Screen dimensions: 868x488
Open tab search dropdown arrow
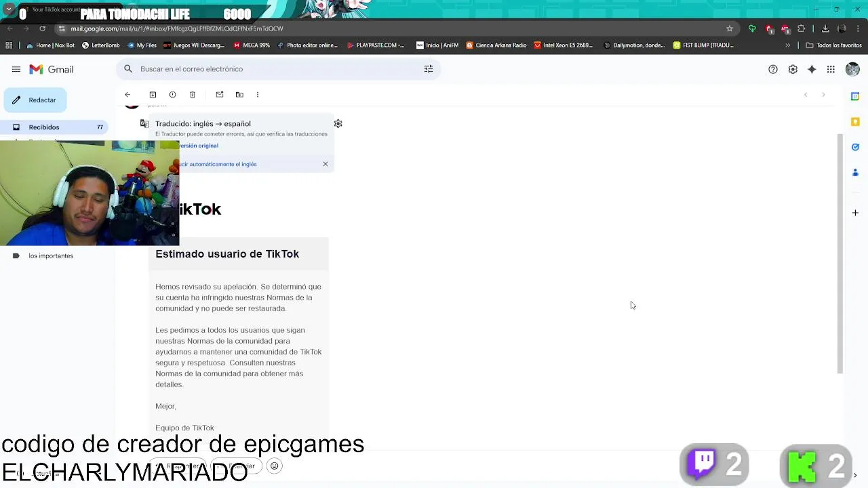pos(9,9)
